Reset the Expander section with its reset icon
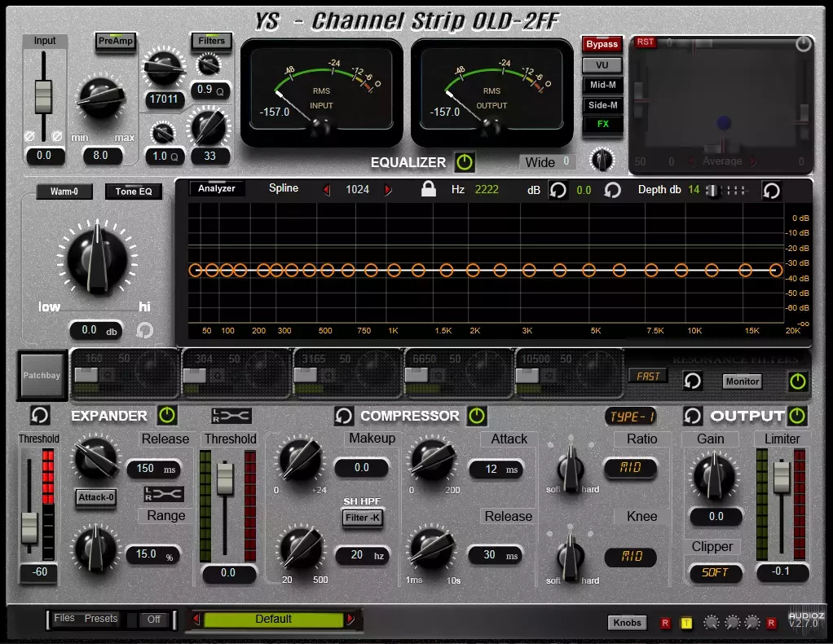This screenshot has width=833, height=644. [39, 416]
